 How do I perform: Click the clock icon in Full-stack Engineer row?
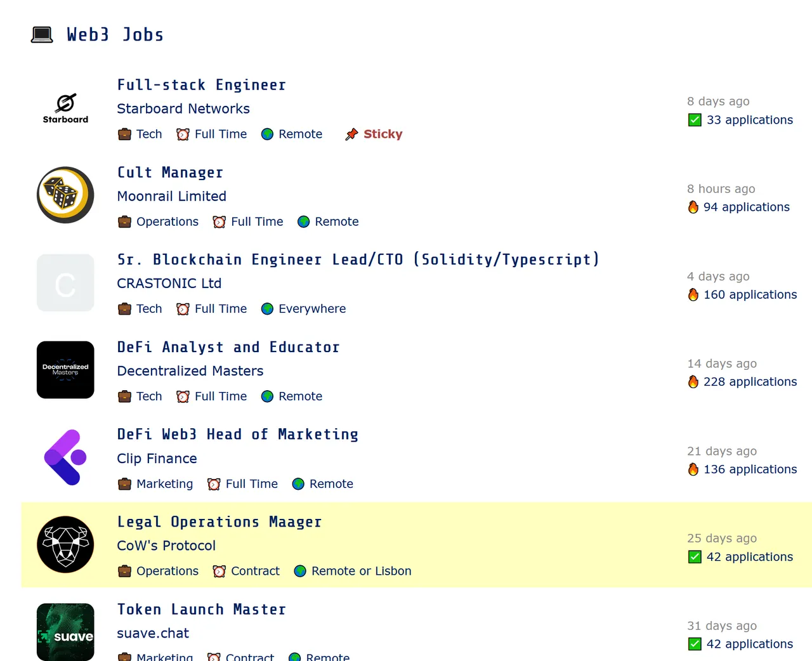(183, 134)
